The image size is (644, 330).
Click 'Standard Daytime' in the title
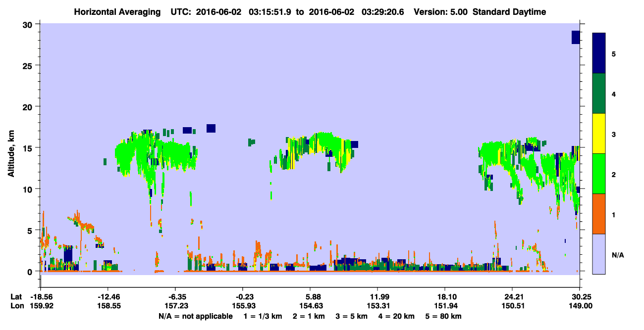[x=509, y=12]
